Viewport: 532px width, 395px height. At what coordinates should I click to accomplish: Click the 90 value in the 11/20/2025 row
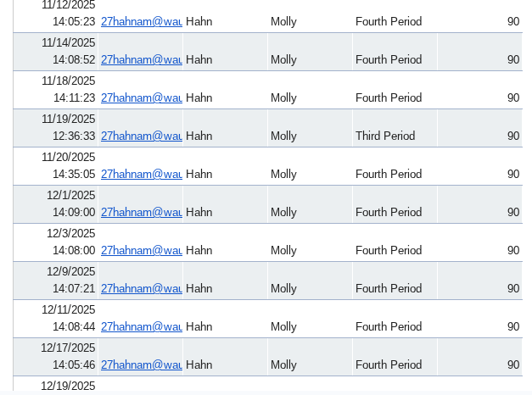(512, 175)
